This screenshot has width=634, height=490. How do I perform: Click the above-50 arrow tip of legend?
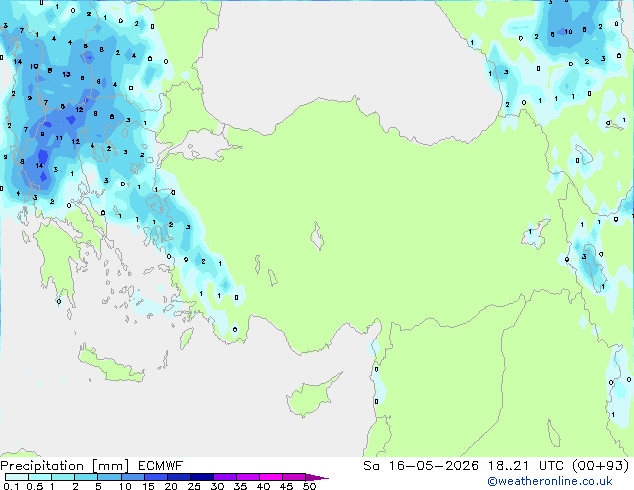click(317, 477)
